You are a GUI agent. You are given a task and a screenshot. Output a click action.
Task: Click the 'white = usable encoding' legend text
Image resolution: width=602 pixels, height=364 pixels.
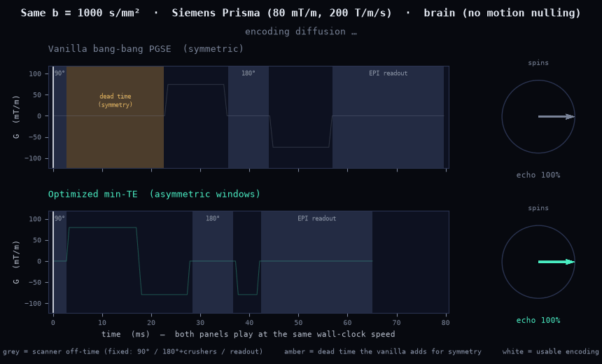(x=551, y=351)
